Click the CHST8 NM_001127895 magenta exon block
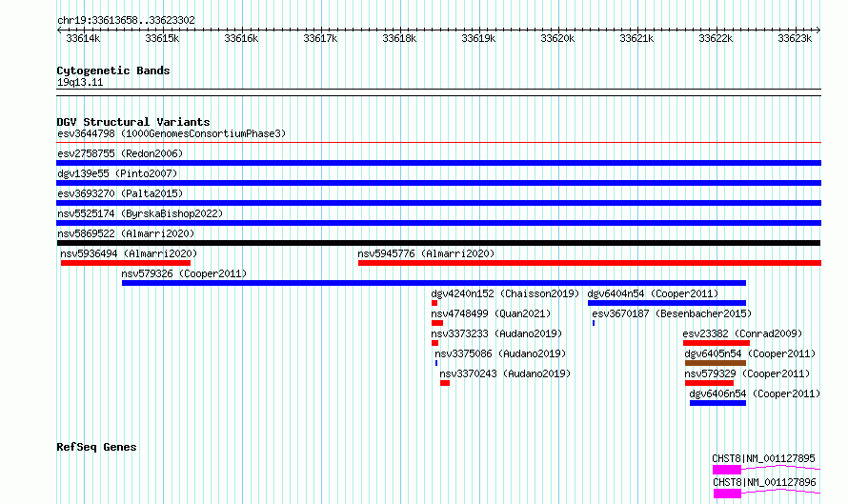This screenshot has height=504, width=848. [x=727, y=470]
